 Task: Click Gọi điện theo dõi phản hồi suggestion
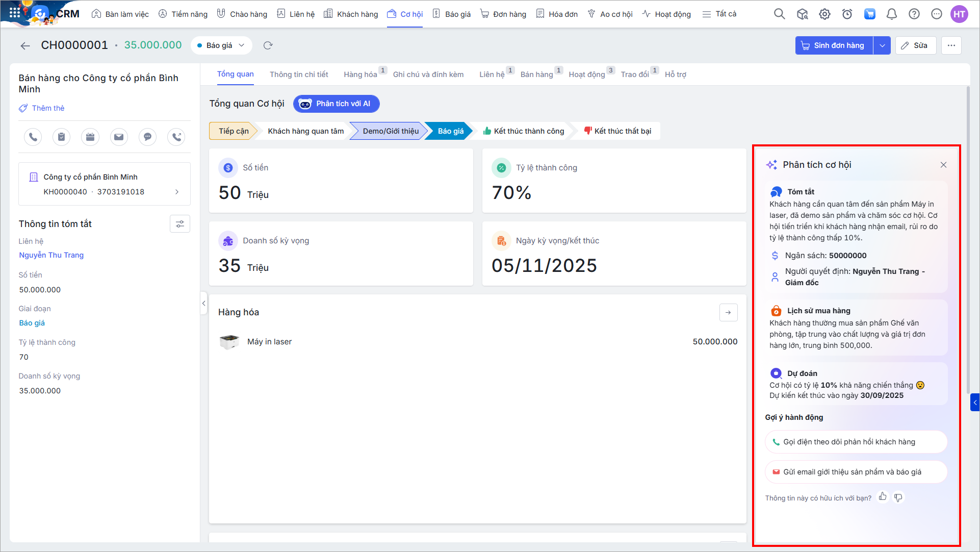click(x=849, y=442)
